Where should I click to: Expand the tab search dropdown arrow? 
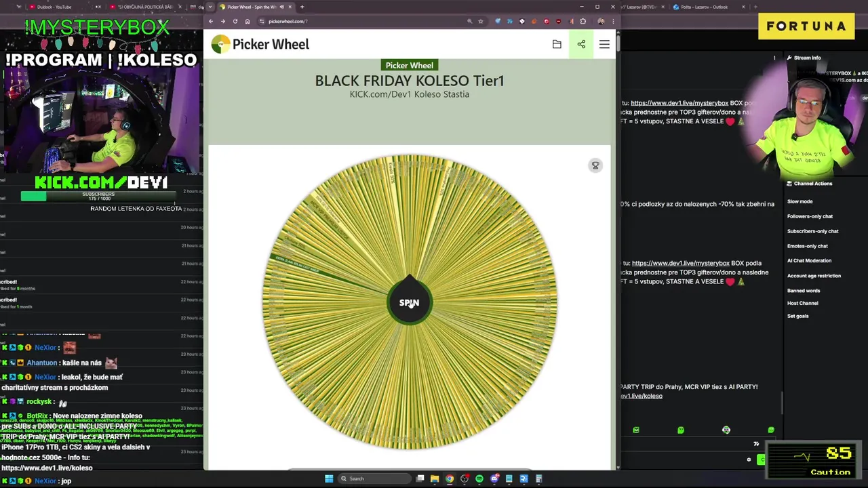coord(210,7)
